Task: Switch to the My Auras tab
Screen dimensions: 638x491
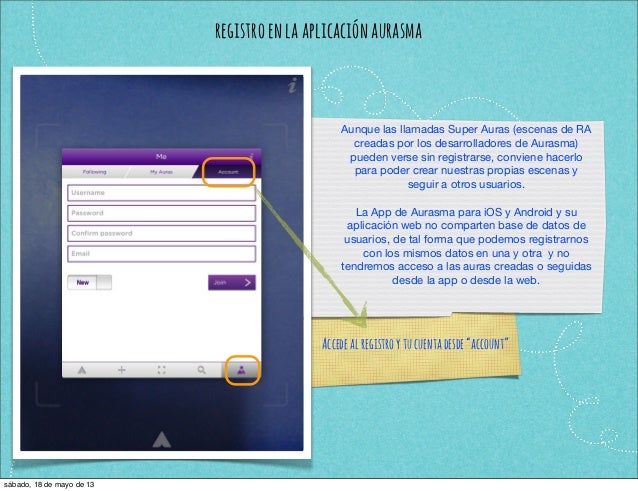Action: coord(161,172)
